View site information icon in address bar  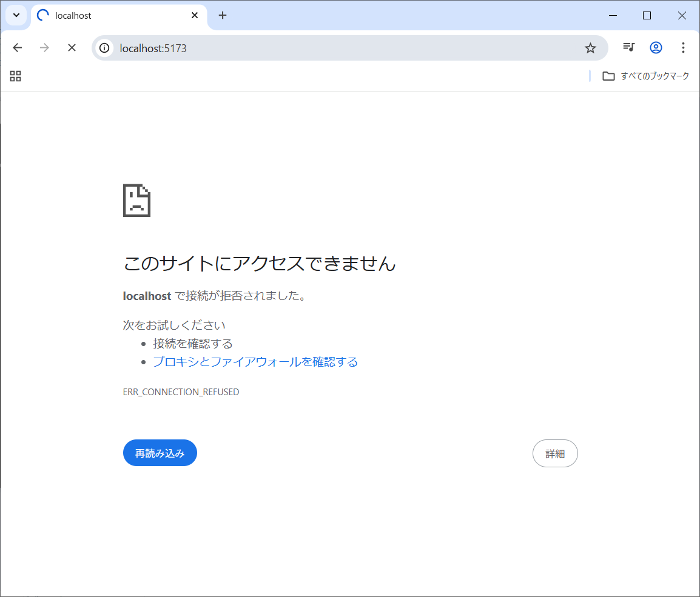tap(105, 48)
